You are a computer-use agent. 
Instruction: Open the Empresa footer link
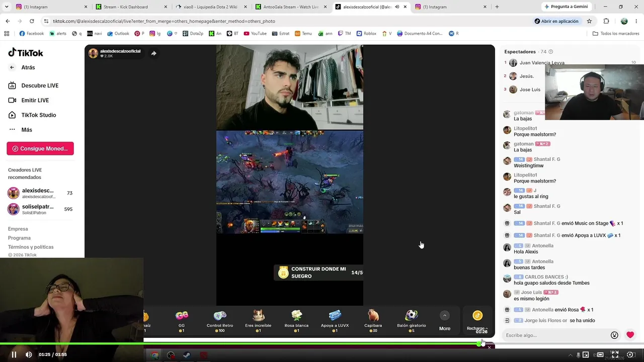(18, 229)
